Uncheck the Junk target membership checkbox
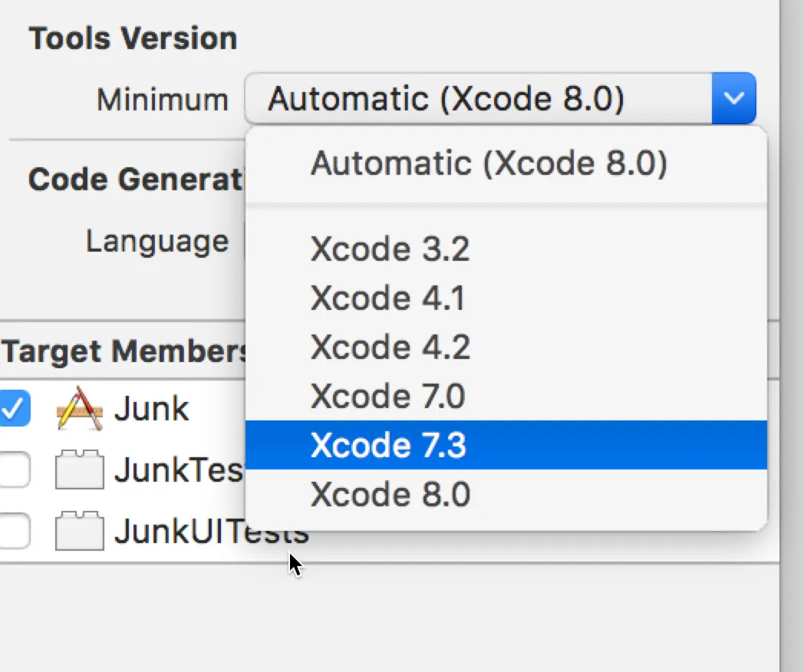 [15, 409]
